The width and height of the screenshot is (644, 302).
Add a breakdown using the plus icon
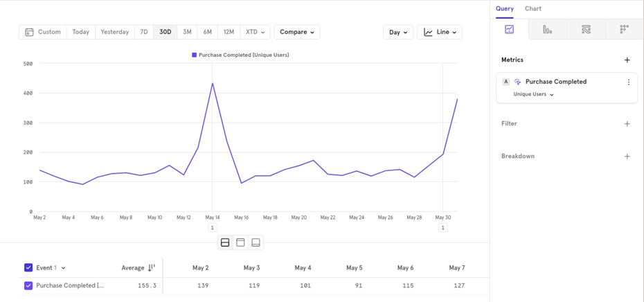tap(627, 157)
